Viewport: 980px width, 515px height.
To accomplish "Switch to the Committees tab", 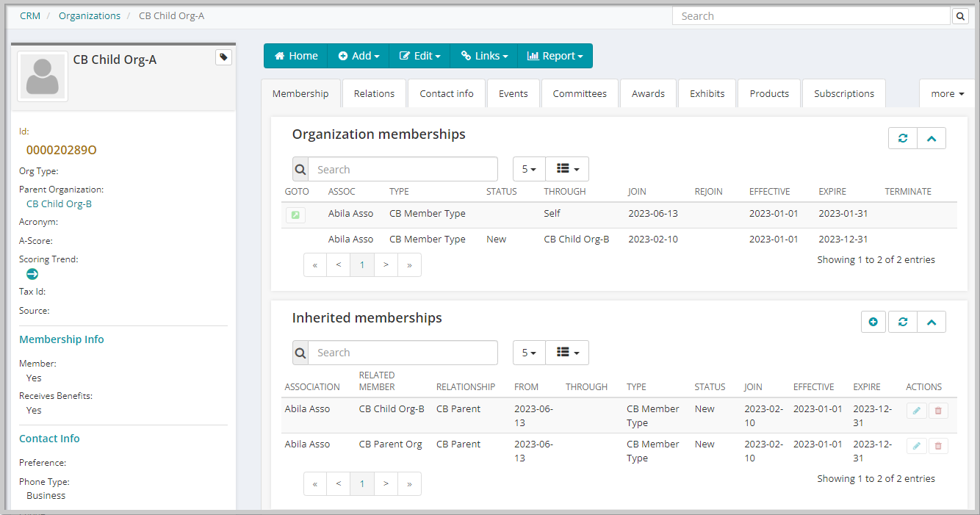I will [580, 93].
